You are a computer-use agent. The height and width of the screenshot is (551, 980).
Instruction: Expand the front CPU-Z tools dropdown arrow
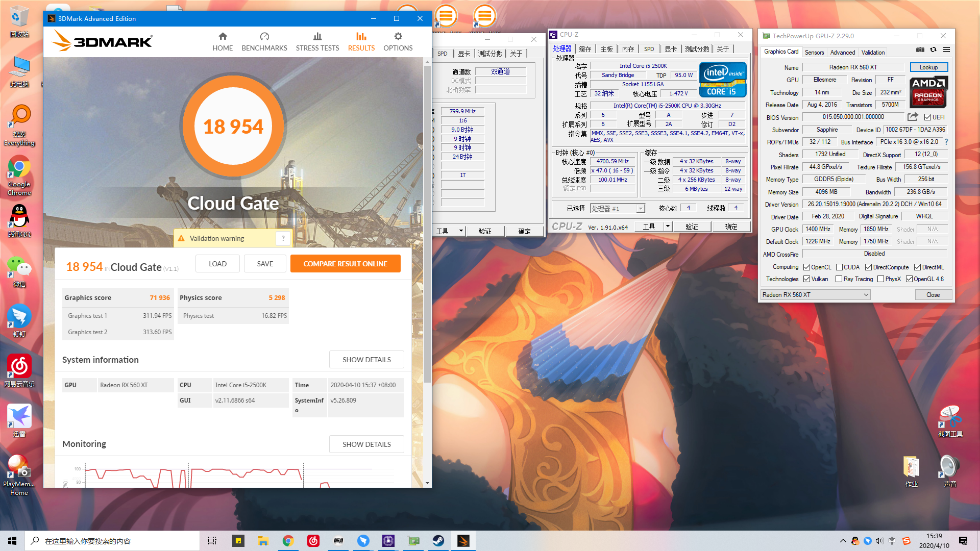coord(667,227)
